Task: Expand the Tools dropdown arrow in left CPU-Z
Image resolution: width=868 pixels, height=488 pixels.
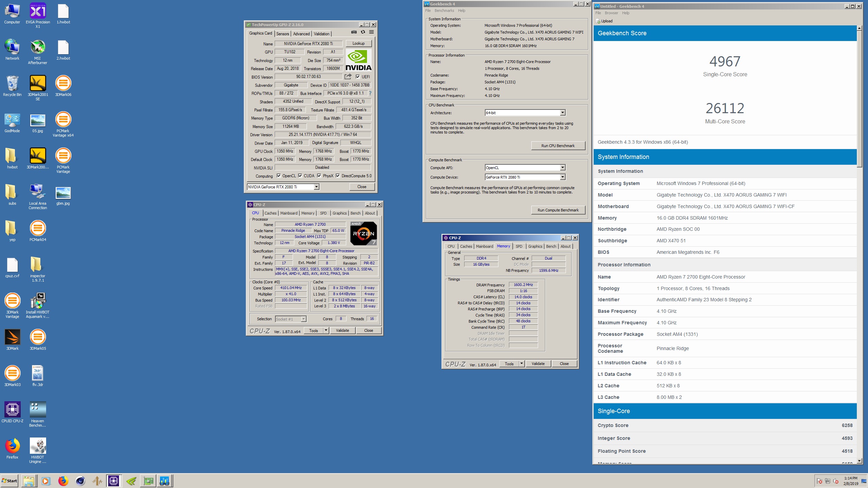Action: (326, 330)
